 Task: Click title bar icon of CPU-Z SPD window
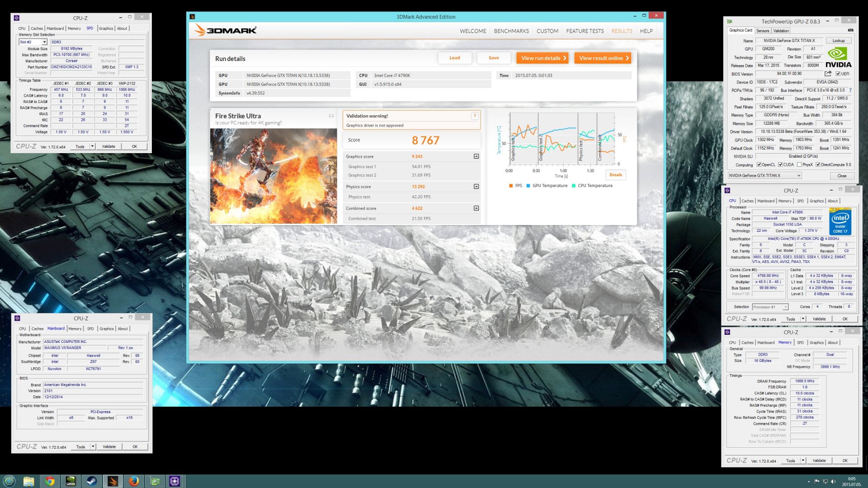pos(17,18)
